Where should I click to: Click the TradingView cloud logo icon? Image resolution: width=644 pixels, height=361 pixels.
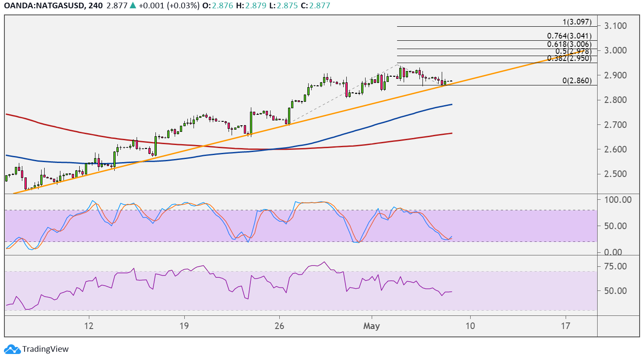tap(12, 349)
